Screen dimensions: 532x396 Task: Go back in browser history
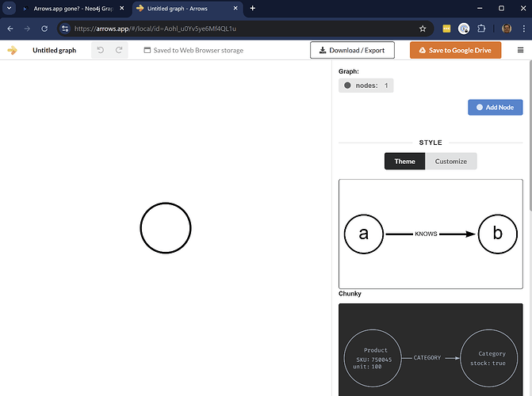point(10,29)
